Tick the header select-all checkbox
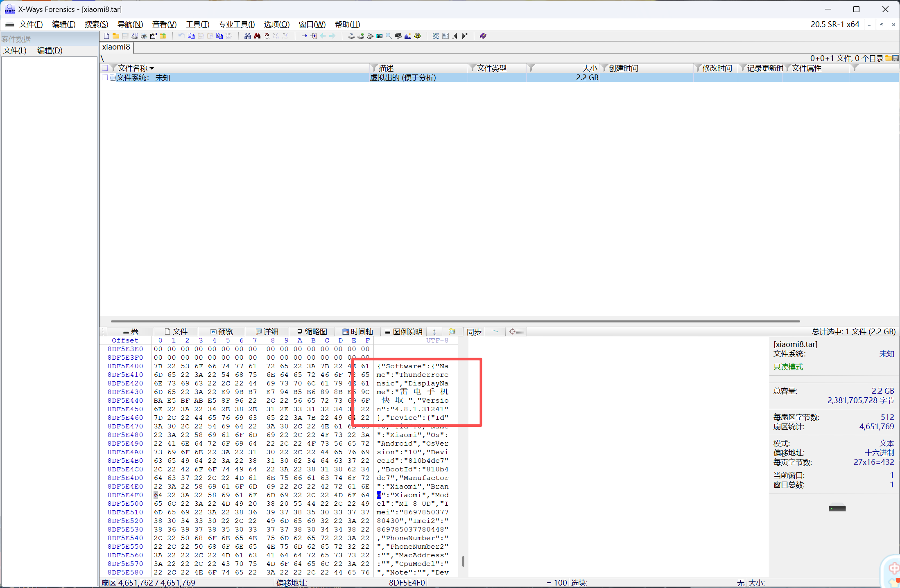The width and height of the screenshot is (900, 588). 105,68
